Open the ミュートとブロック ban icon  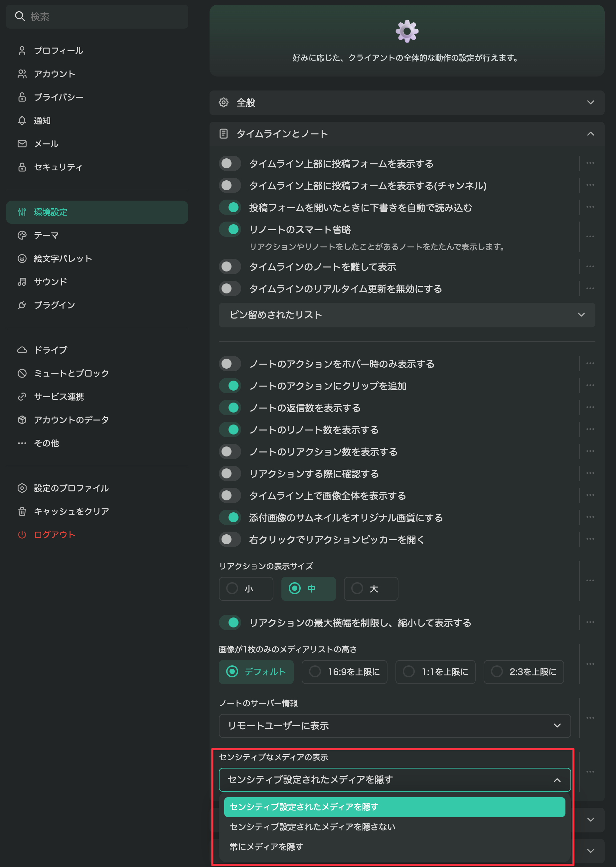(22, 373)
